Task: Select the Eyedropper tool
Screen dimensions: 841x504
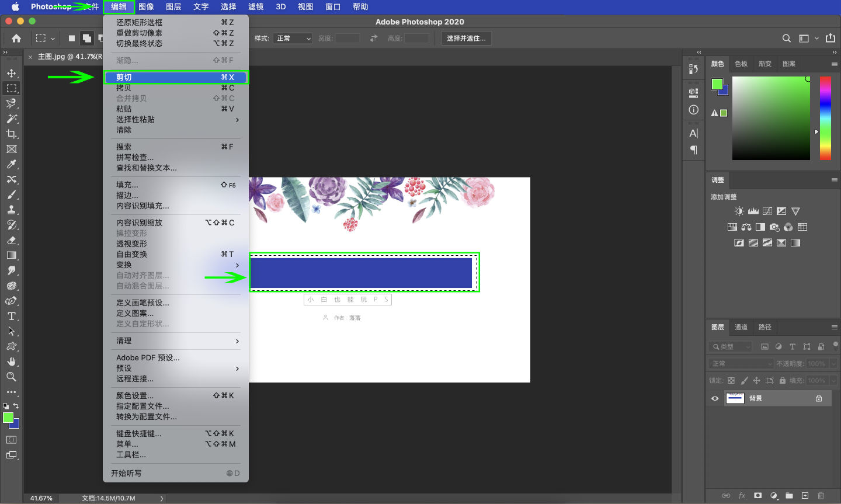Action: (11, 164)
